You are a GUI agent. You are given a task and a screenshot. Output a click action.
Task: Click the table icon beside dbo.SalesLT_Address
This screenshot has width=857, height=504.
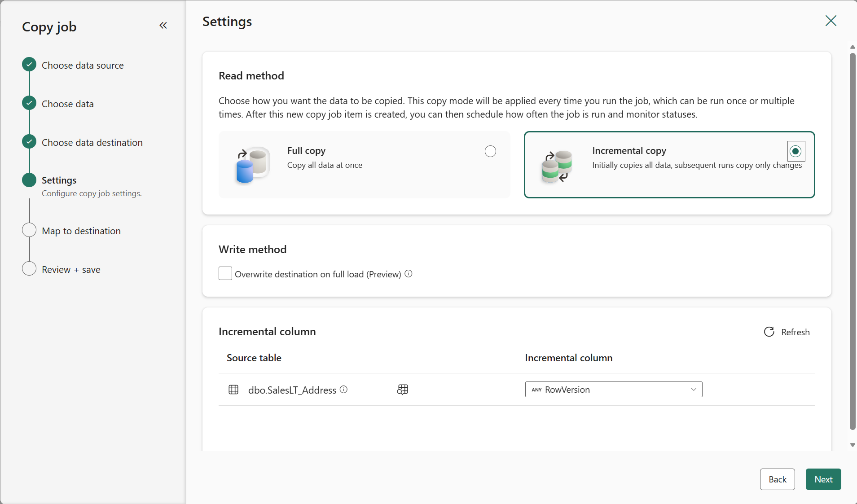(x=233, y=390)
